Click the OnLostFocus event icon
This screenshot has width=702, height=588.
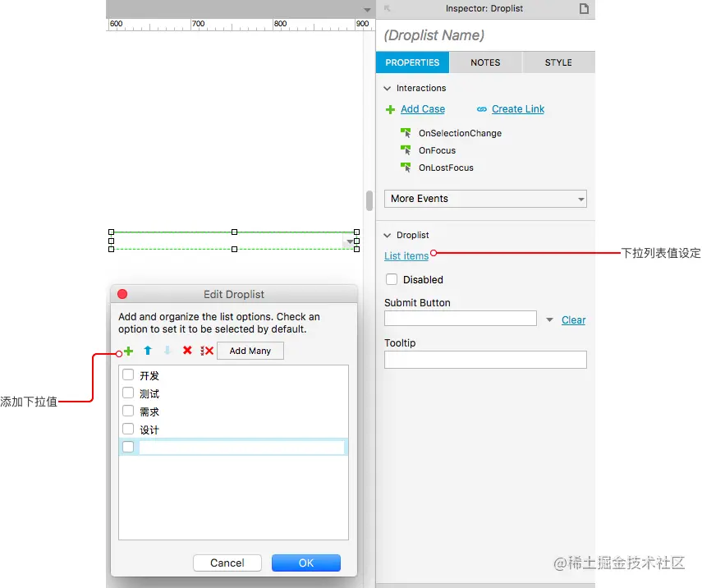click(406, 168)
